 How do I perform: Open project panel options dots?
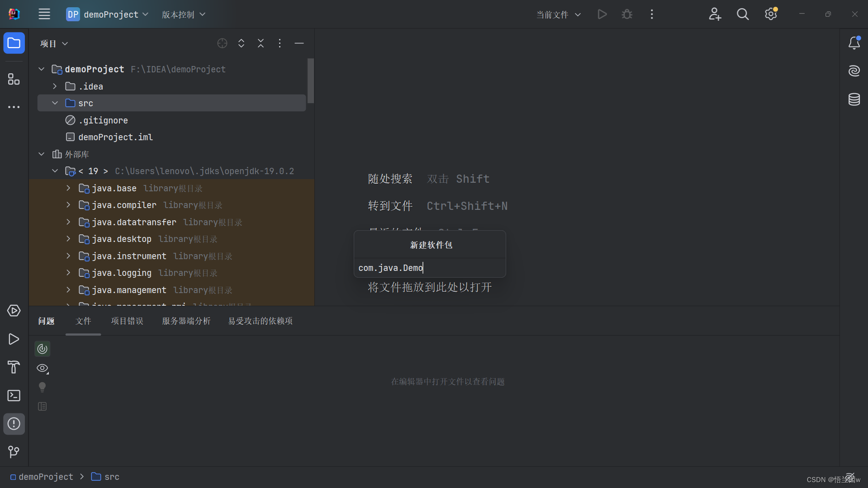click(280, 43)
